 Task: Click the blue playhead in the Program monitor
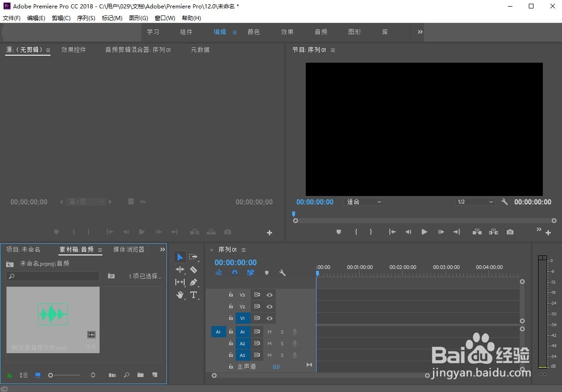click(294, 214)
